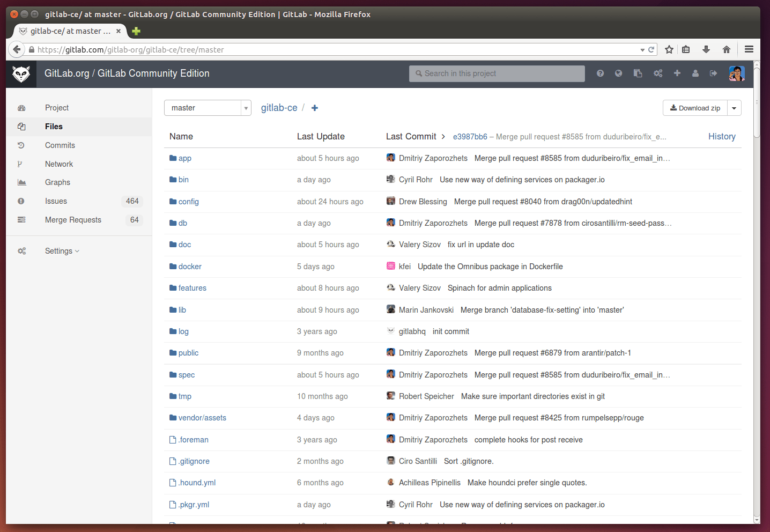Open the Commits sidebar icon

tap(21, 145)
